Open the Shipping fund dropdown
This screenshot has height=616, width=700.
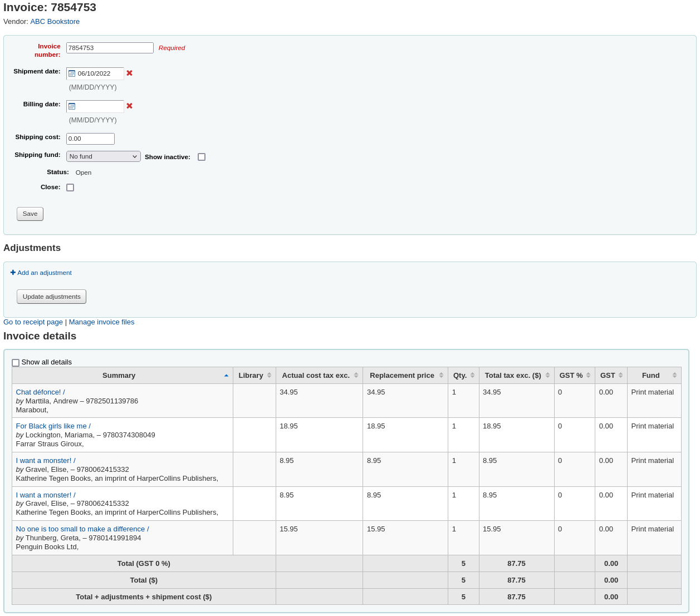click(103, 156)
